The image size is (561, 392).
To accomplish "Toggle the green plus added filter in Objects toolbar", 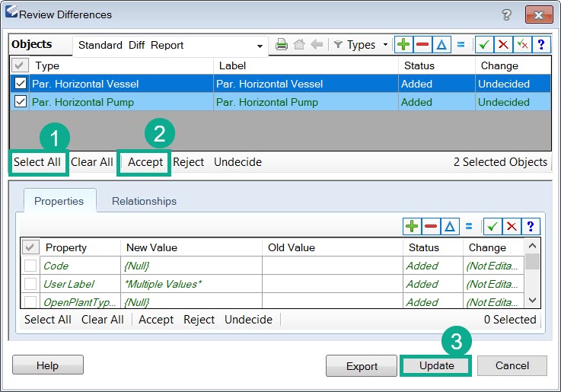I will click(403, 45).
